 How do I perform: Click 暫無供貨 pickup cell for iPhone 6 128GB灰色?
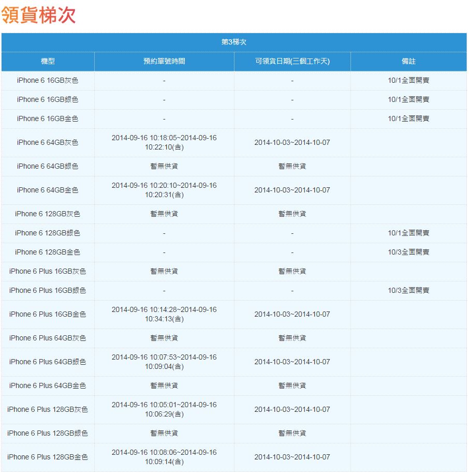click(x=292, y=214)
